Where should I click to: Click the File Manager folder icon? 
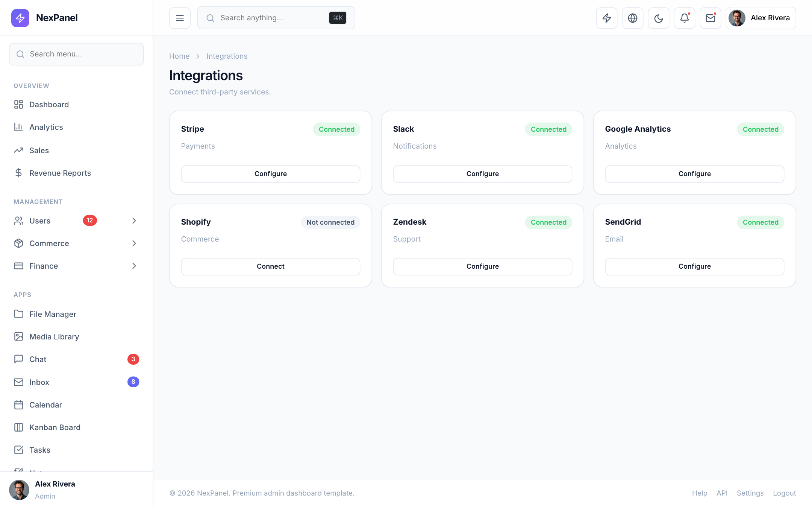19,314
